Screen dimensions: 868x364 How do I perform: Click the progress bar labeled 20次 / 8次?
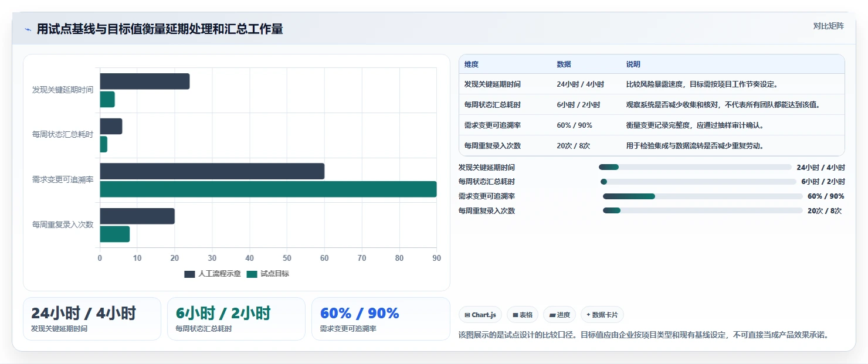click(703, 211)
